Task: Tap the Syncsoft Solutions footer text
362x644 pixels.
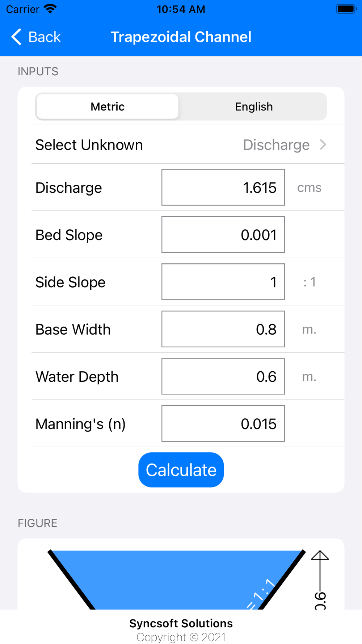Action: [181, 623]
